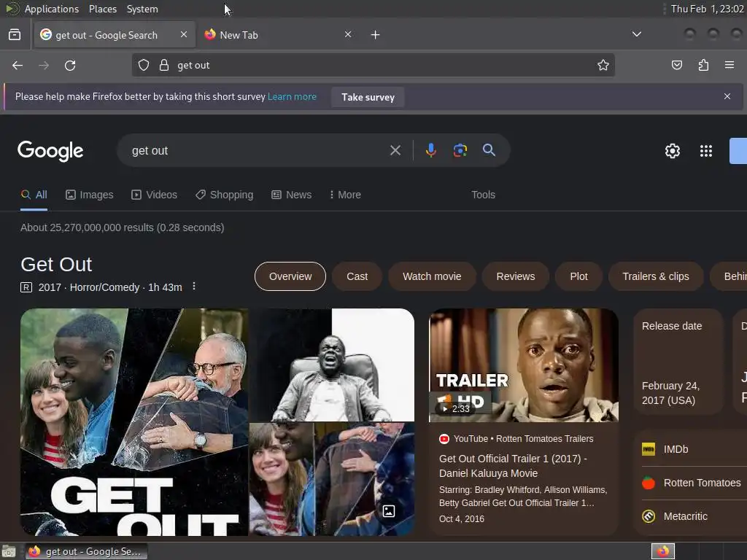Open the Shopping results tab

click(225, 195)
